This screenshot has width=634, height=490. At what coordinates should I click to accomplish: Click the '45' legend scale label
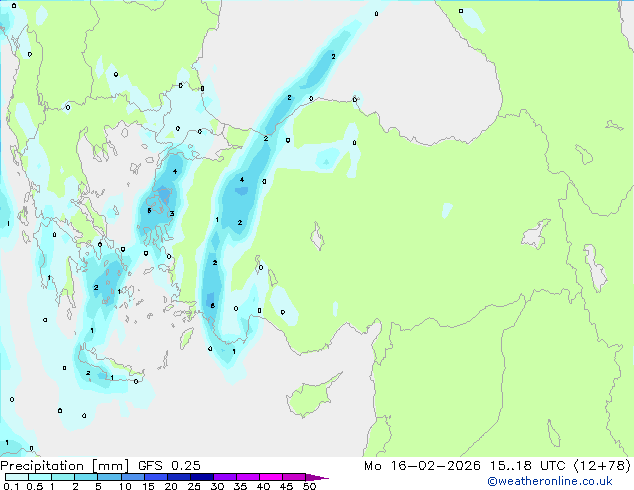click(x=286, y=486)
